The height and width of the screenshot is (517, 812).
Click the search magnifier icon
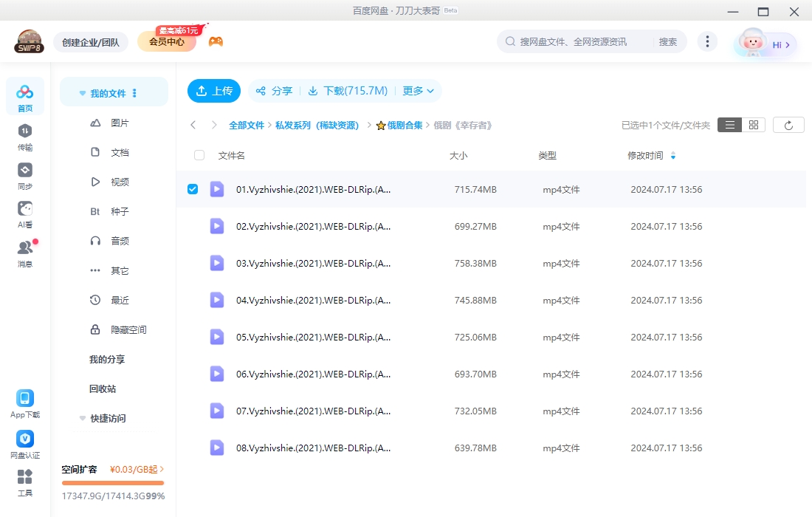tap(510, 41)
